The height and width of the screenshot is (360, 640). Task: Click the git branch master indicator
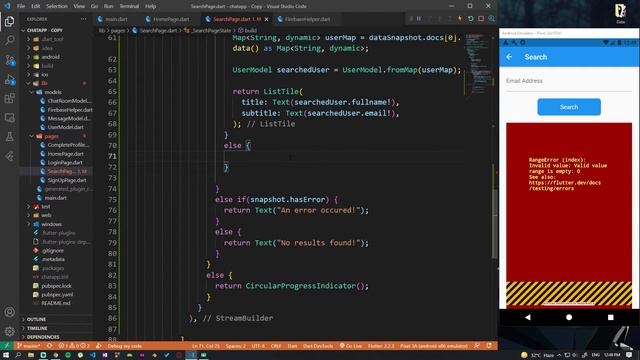coord(29,346)
